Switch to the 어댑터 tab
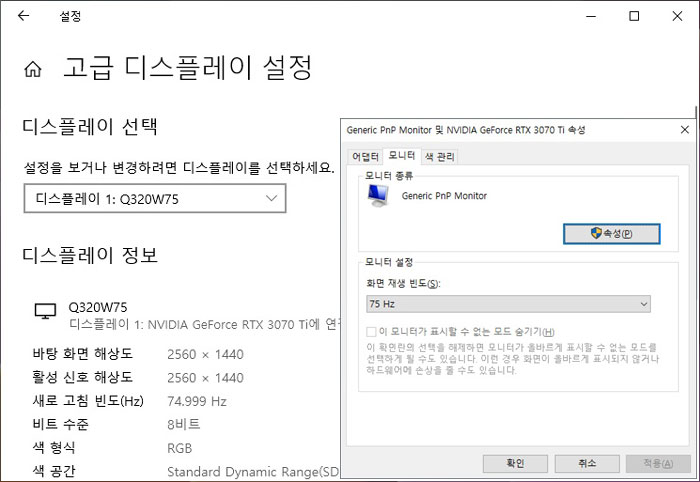Viewport: 700px width, 482px height. tap(365, 156)
